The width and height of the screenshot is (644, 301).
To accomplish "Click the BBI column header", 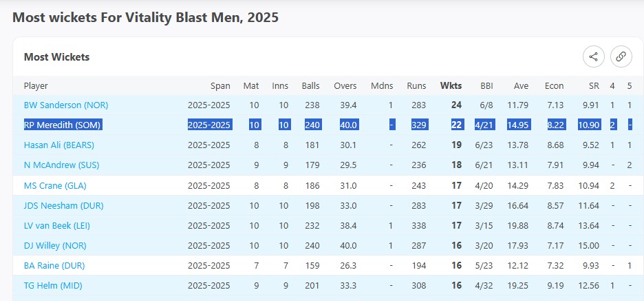I will coord(486,86).
